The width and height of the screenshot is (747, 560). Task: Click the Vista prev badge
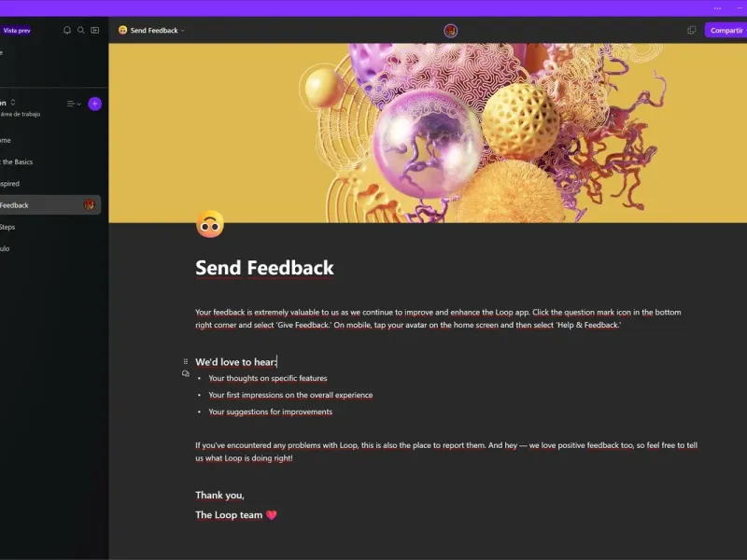(16, 31)
